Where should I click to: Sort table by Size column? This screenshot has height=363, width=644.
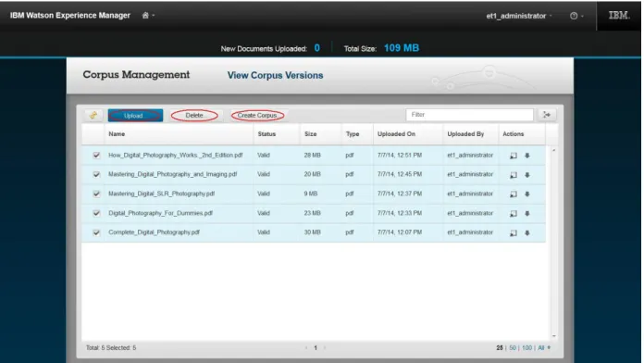click(x=311, y=134)
